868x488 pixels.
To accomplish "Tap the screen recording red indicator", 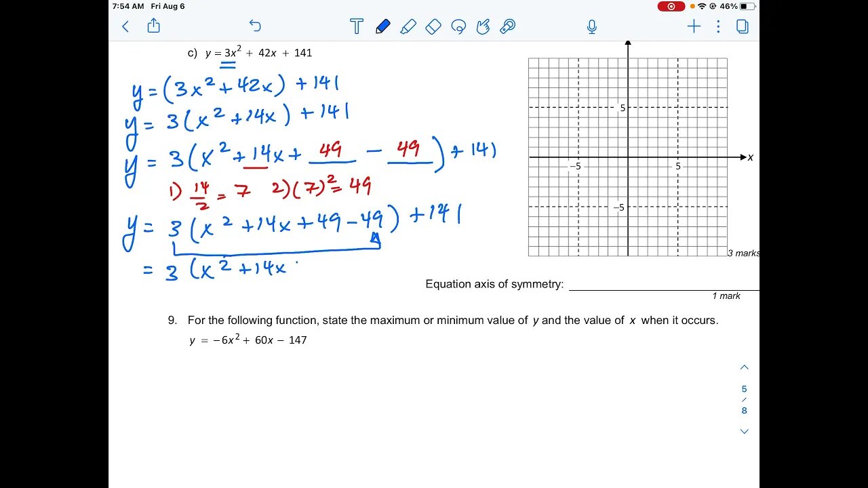I will 671,6.
